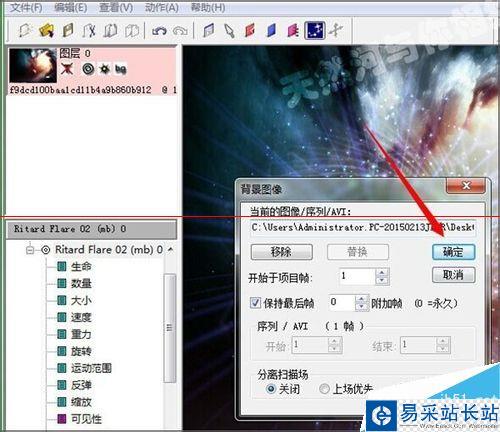Click the layer file name f9dcd100baa1cd11b4a9b860b912
500x432 pixels.
[81, 90]
